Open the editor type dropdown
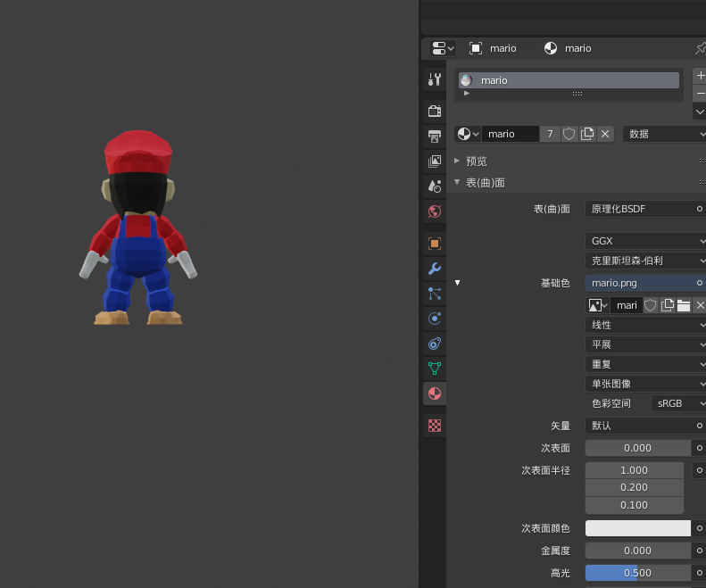The image size is (706, 588). tap(443, 48)
